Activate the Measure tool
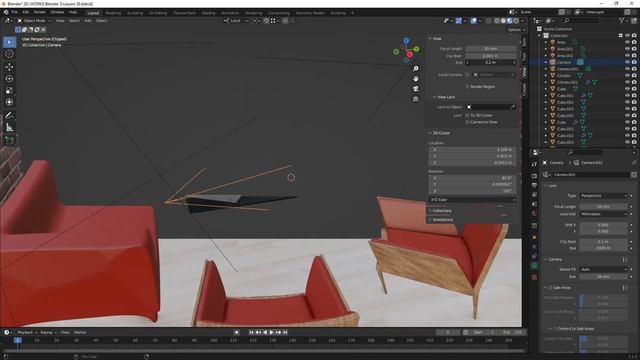 9,128
